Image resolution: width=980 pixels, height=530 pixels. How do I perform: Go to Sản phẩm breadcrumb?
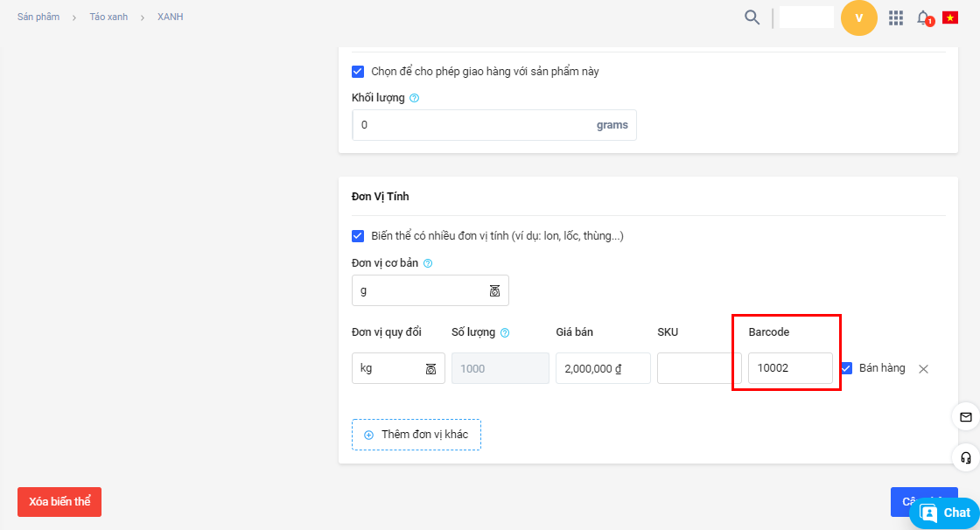point(38,17)
